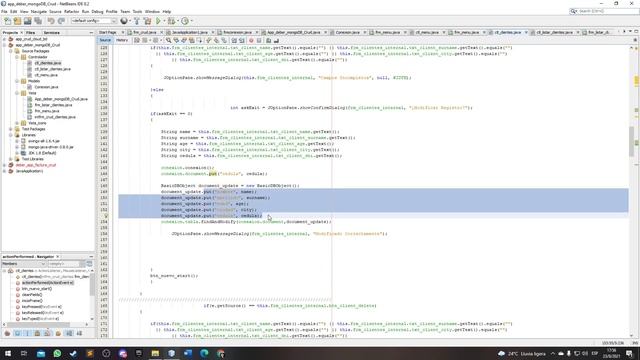Collapse the Controlador package node

[x=17, y=57]
